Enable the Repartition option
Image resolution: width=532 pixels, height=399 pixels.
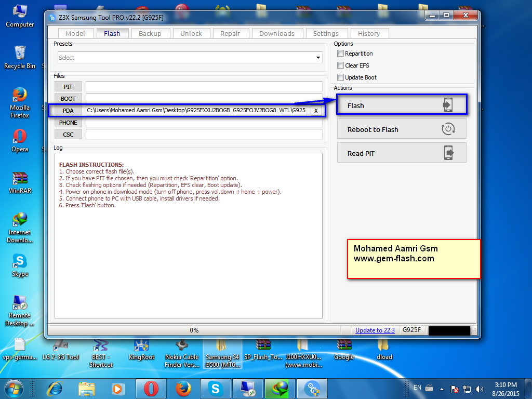click(340, 54)
